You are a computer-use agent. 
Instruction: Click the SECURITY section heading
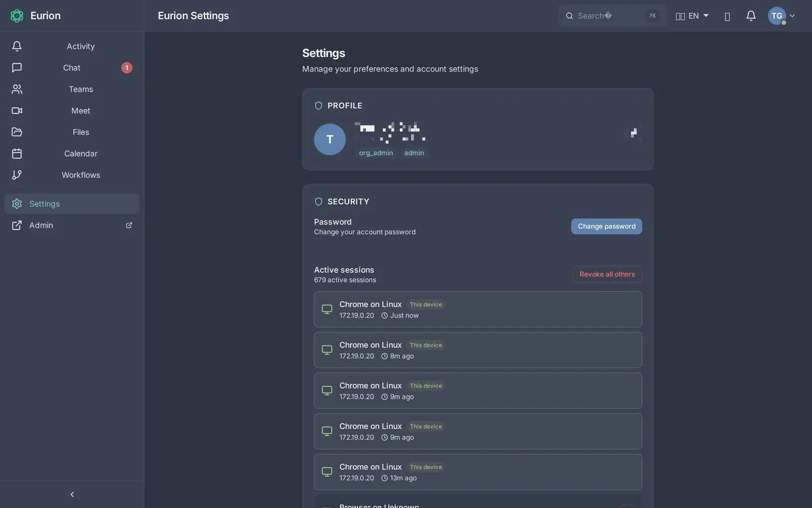348,202
